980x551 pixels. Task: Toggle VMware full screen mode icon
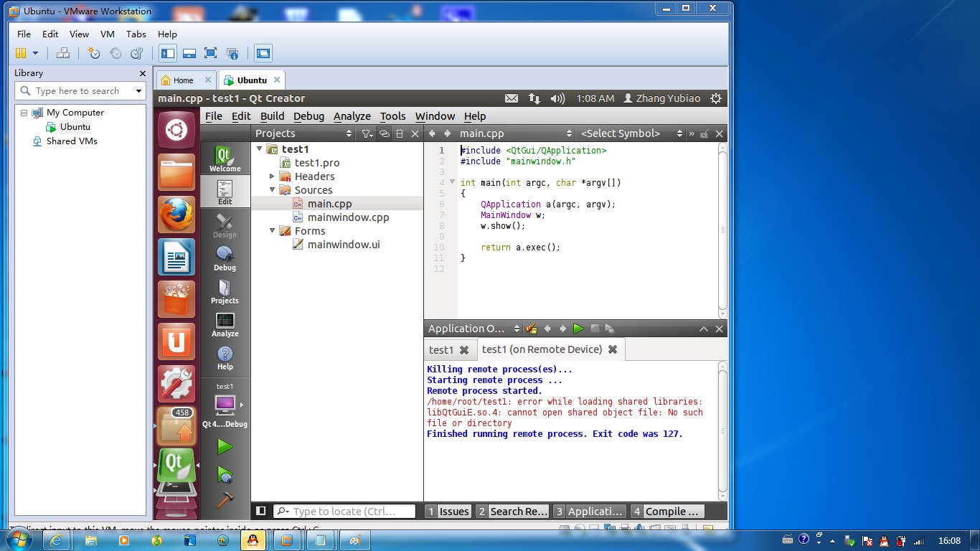coord(210,53)
